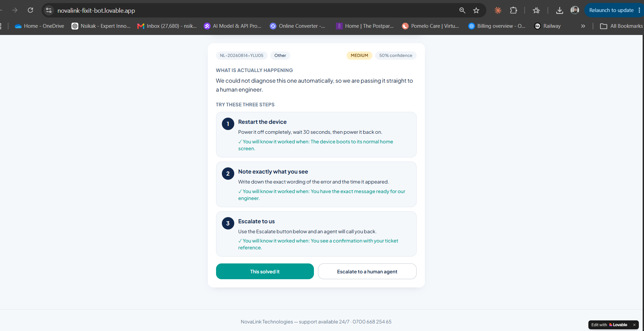Click the zoom magnifier icon in address bar
The image size is (644, 331).
462,10
